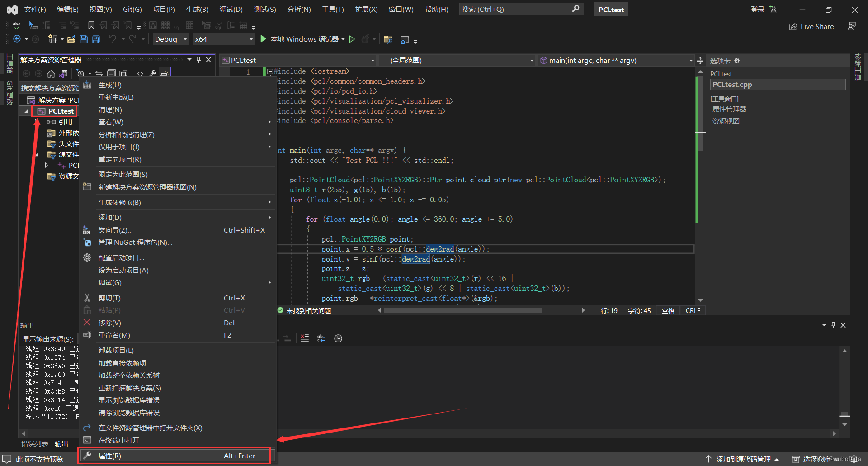This screenshot has width=868, height=466.
Task: Toggle Sync with Active Document
Action: tap(99, 73)
